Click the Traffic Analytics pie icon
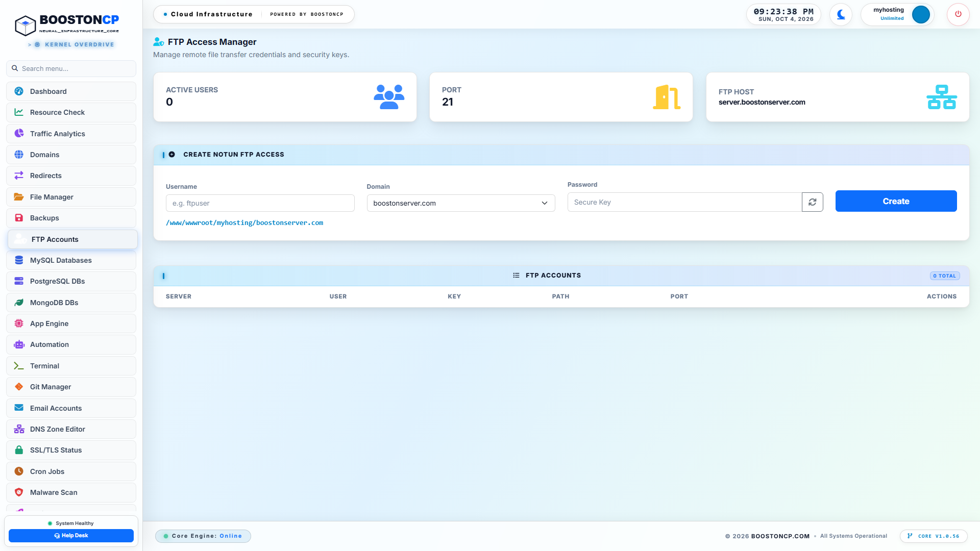 click(19, 134)
